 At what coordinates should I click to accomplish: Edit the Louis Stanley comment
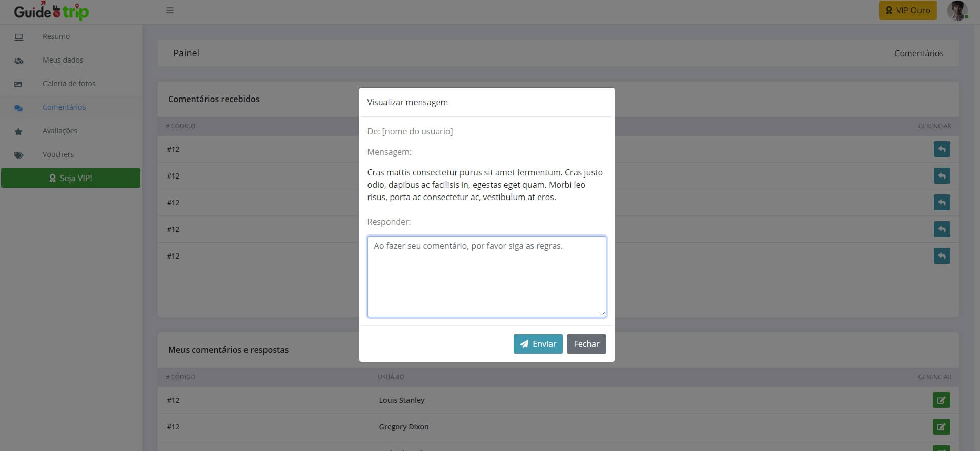tap(942, 400)
